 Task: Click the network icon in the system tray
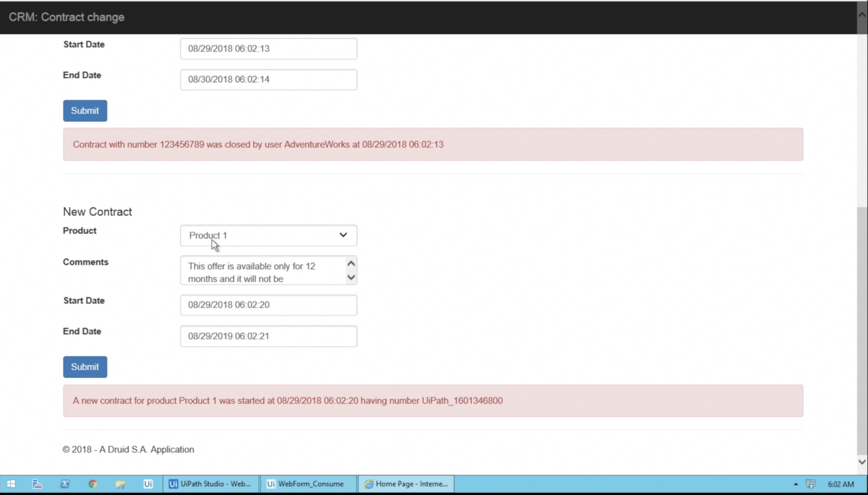click(x=810, y=483)
